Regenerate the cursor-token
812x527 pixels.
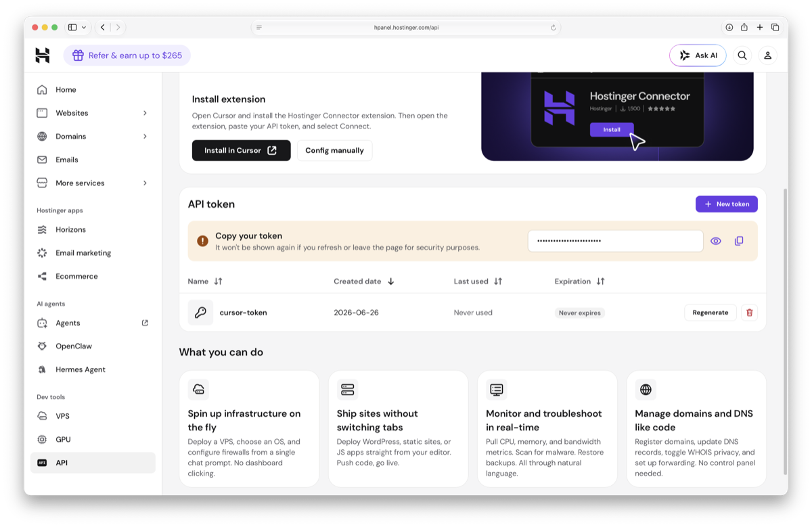point(710,313)
